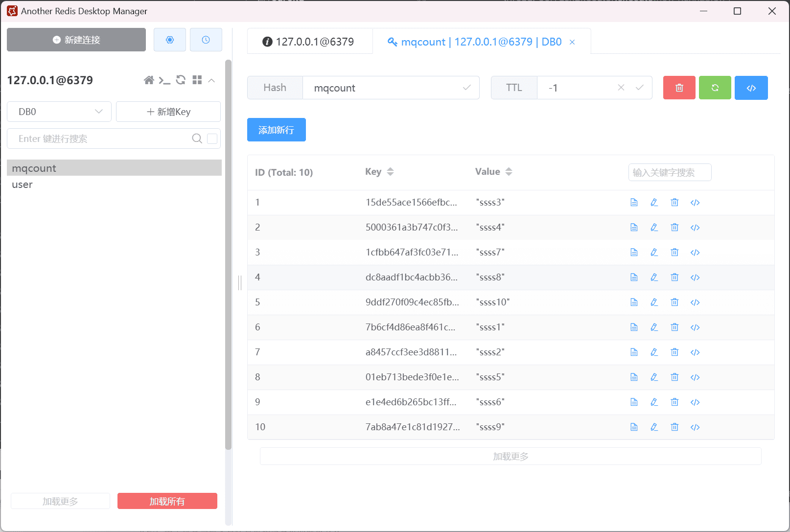Delete the row with value ssss7
Viewport: 790px width, 532px height.
[x=674, y=253]
